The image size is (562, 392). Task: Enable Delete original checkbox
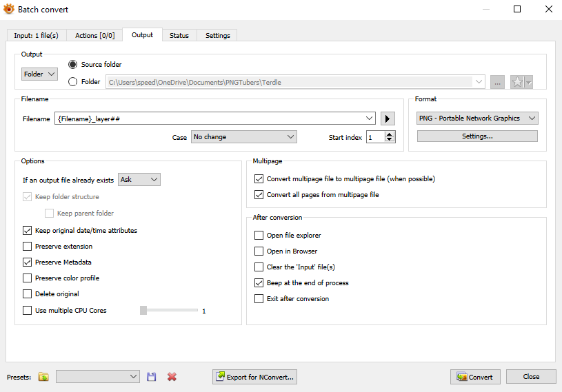click(28, 294)
